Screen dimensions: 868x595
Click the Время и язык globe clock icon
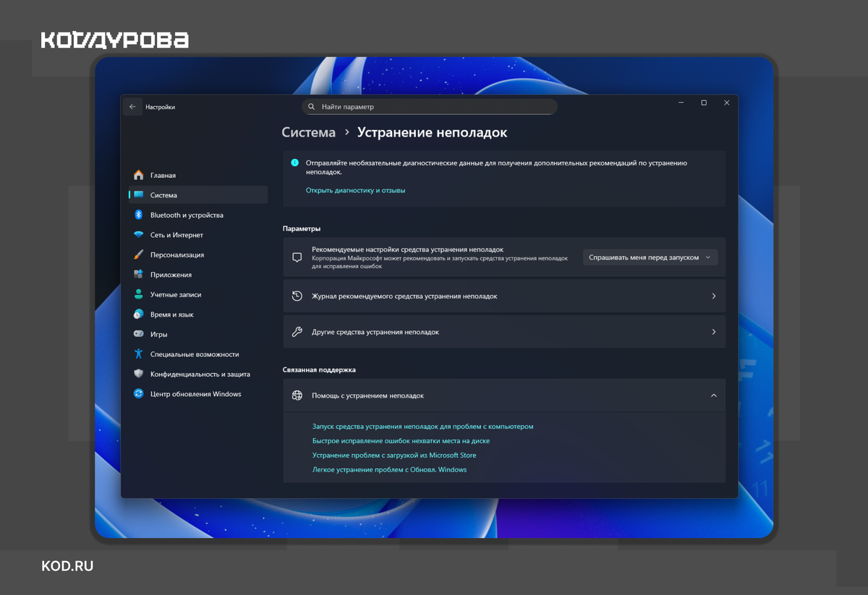[138, 314]
